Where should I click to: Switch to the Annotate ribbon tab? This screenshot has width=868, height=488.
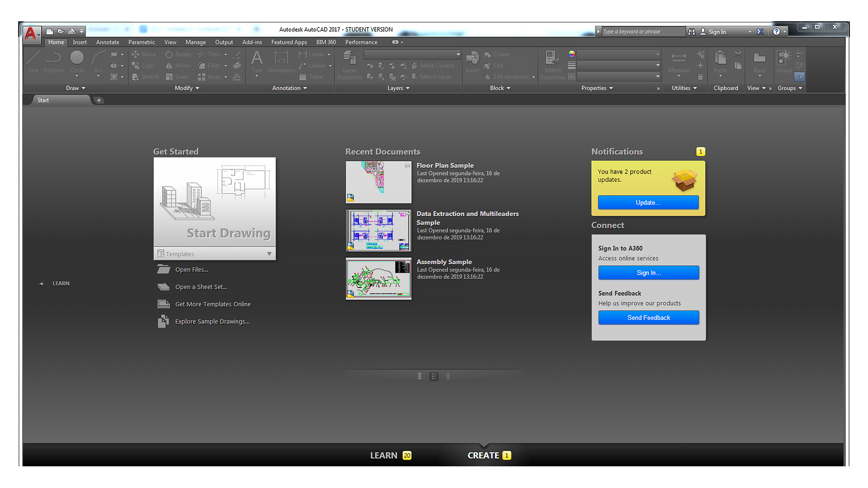[x=108, y=42]
